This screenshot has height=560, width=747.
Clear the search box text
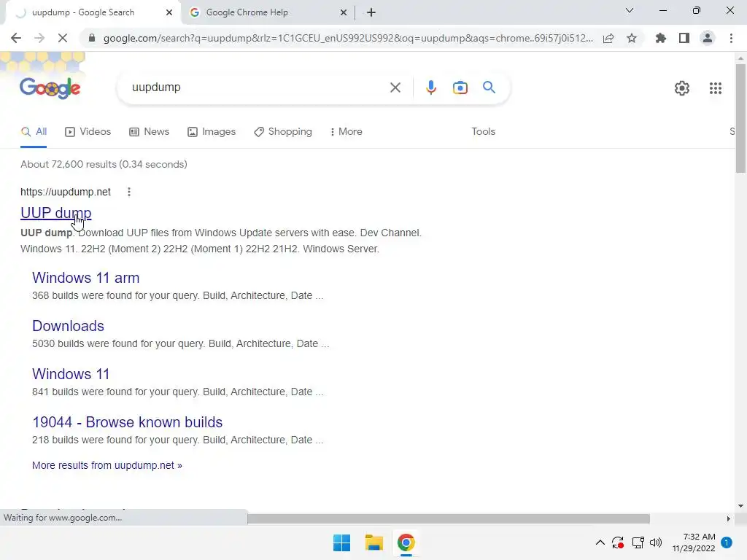[x=395, y=87]
